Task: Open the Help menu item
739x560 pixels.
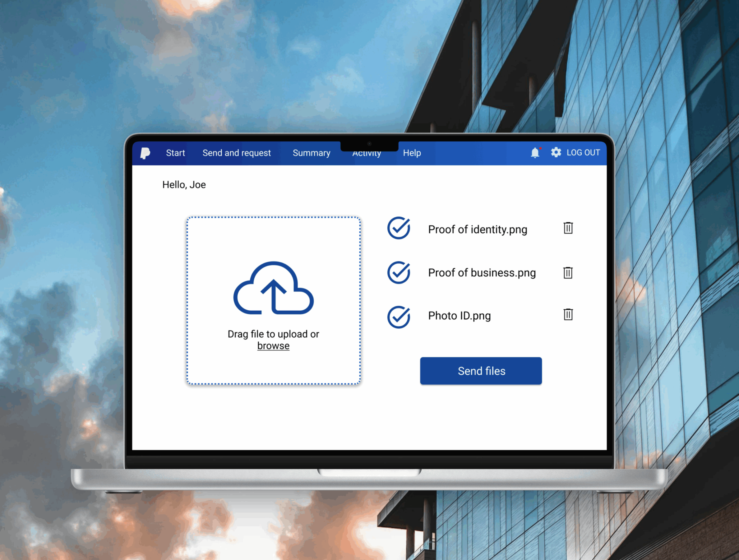Action: (412, 153)
